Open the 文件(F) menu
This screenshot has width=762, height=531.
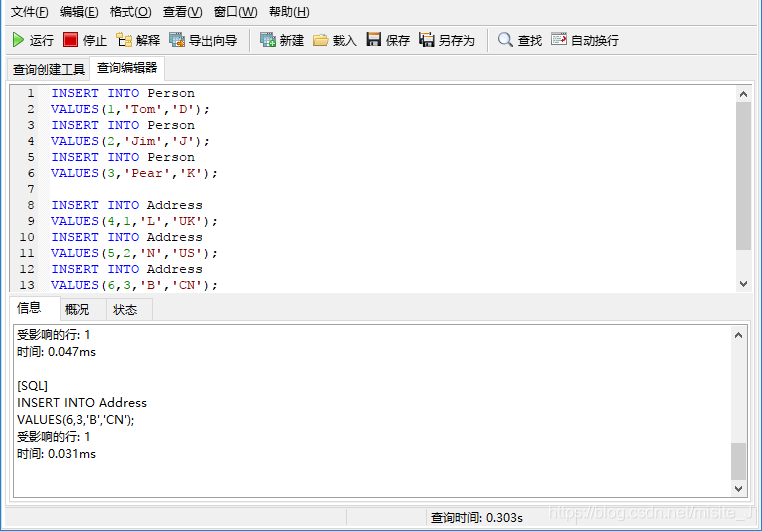[x=30, y=12]
